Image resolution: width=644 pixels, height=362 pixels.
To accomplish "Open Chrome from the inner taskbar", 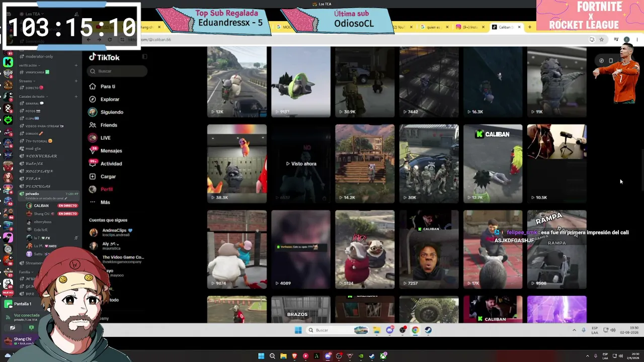I will pyautogui.click(x=415, y=330).
